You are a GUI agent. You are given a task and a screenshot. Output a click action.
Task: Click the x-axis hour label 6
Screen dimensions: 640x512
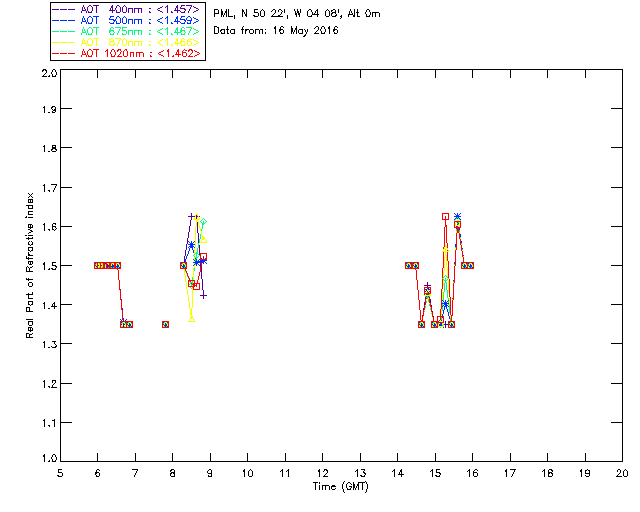tap(98, 473)
